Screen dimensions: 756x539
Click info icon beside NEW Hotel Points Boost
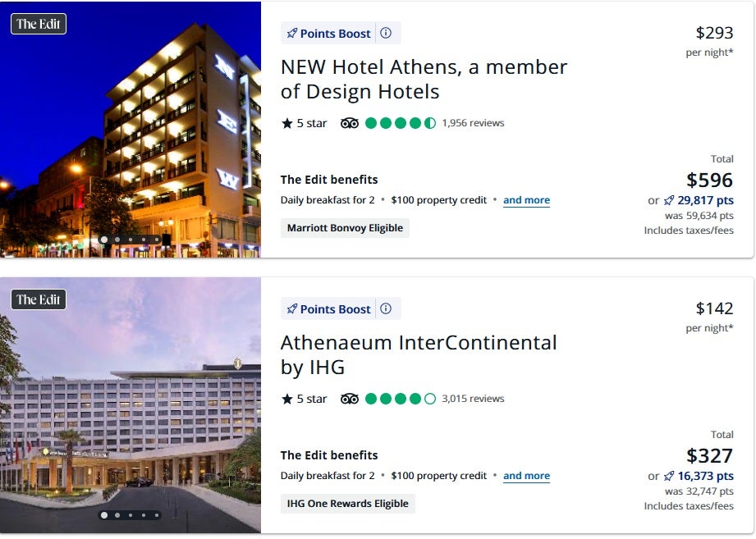(386, 34)
